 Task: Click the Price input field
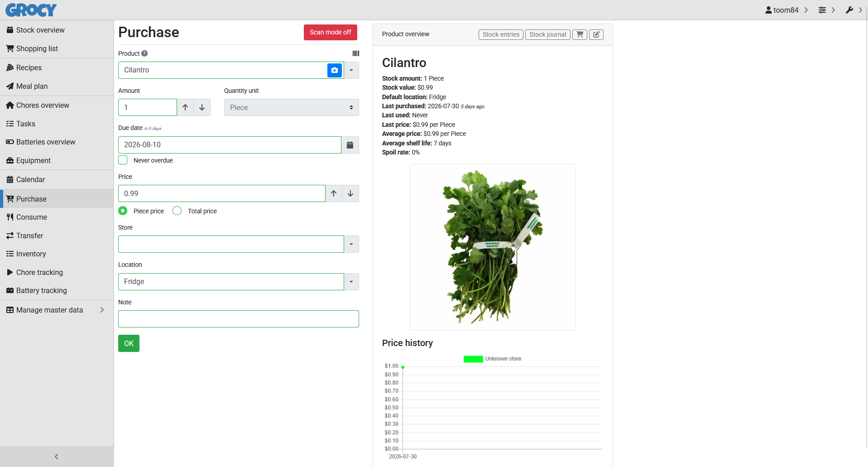tap(222, 193)
